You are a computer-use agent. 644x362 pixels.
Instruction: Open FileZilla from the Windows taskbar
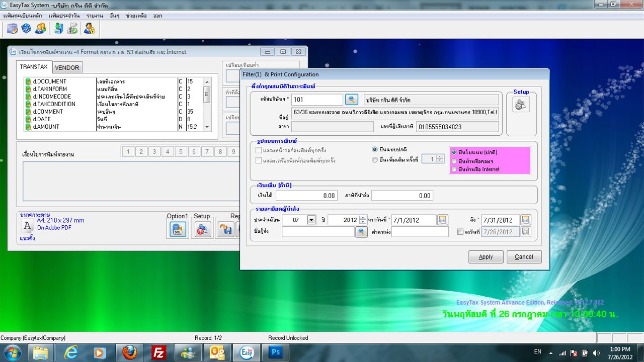(x=159, y=352)
